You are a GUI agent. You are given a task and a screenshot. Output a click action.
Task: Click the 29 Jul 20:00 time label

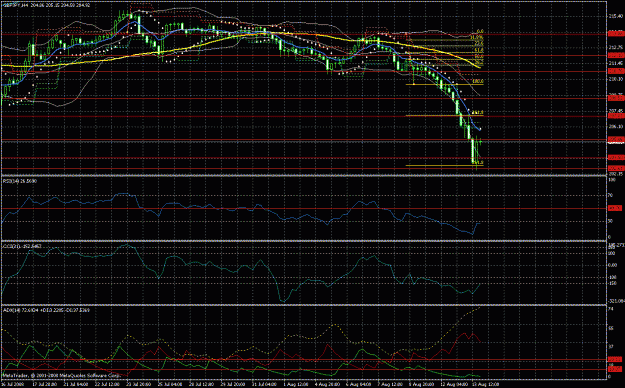click(232, 385)
